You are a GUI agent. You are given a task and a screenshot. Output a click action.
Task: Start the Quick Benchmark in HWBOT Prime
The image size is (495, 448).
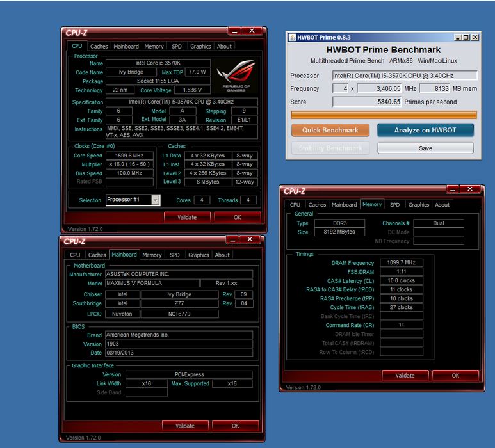(330, 130)
